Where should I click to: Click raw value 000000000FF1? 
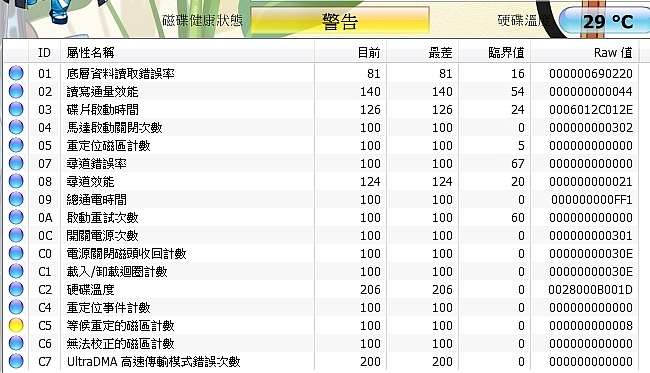pos(592,200)
